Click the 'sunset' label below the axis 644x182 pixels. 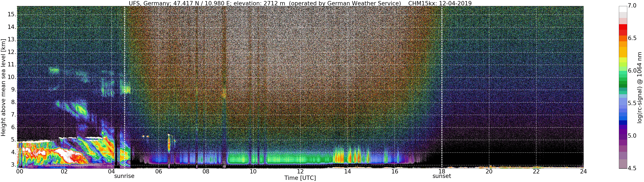point(442,176)
